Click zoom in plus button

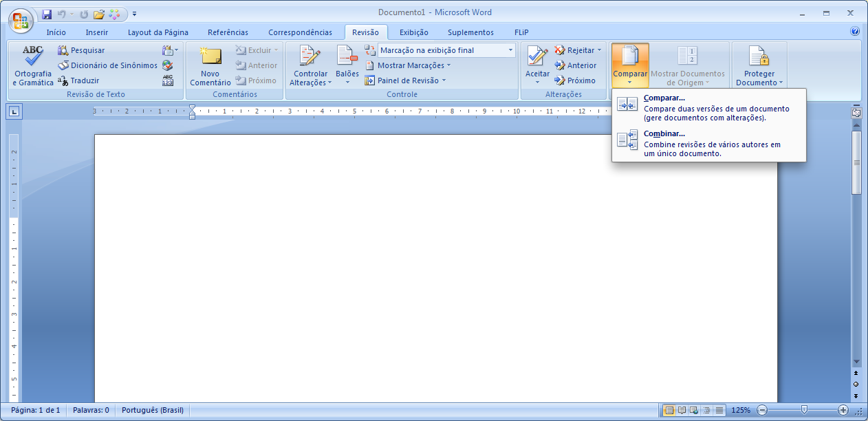point(843,410)
